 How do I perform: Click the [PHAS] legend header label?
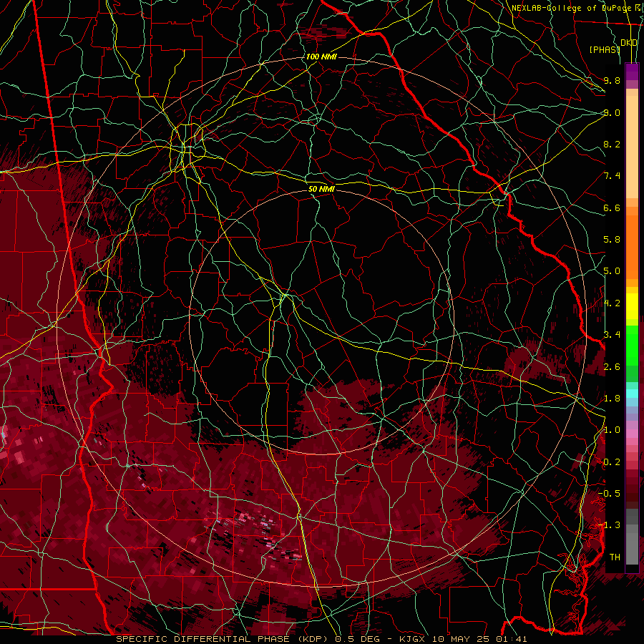pos(605,49)
